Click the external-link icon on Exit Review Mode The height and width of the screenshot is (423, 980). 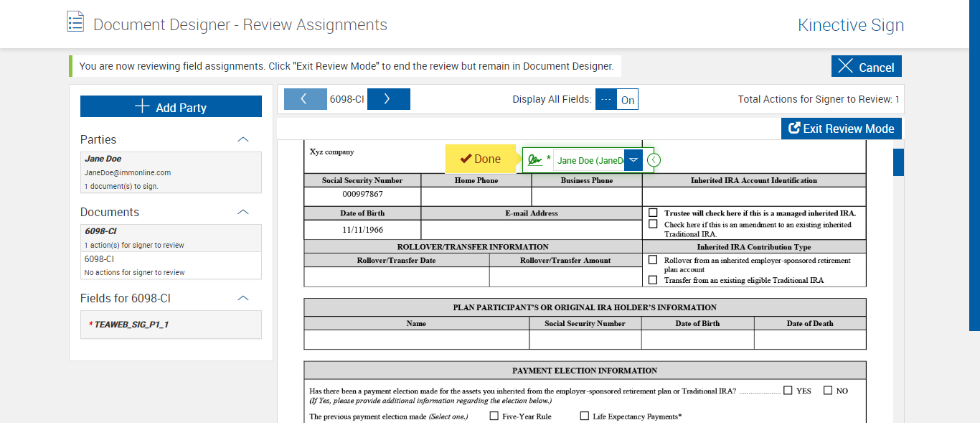pyautogui.click(x=794, y=129)
